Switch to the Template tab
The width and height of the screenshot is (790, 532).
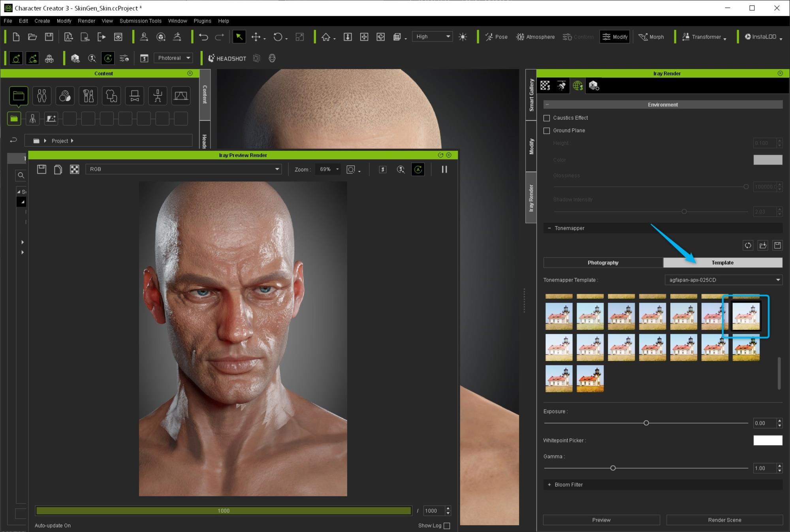click(722, 263)
